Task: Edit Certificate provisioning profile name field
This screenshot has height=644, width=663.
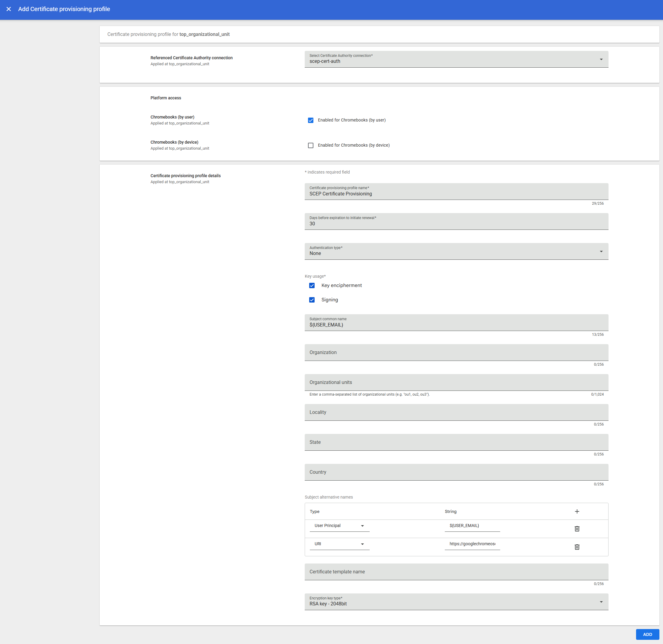Action: [456, 192]
